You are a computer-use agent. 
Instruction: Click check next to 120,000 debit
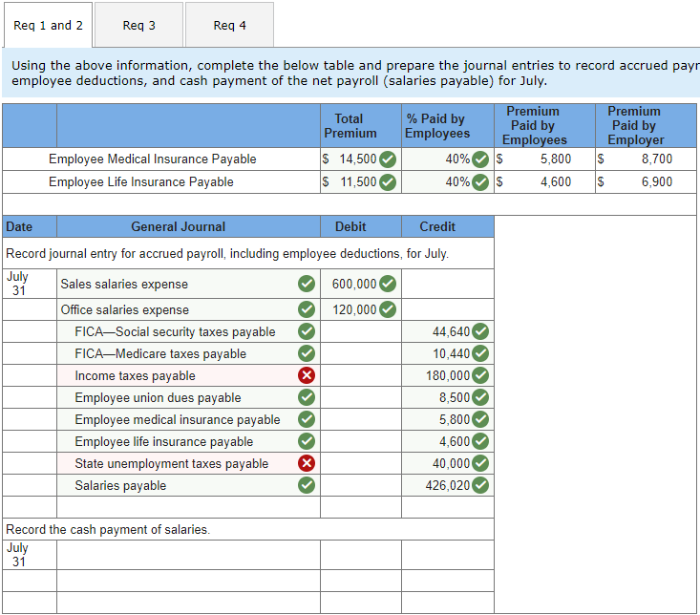388,308
